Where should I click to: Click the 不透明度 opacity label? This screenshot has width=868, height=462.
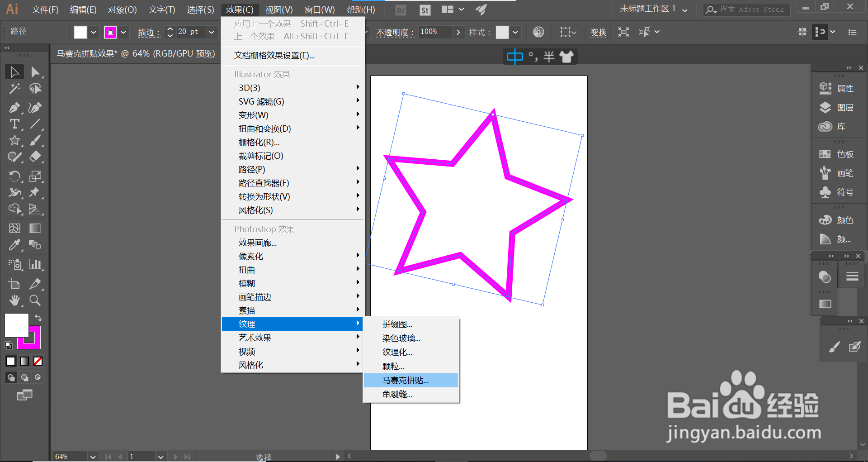coord(395,32)
